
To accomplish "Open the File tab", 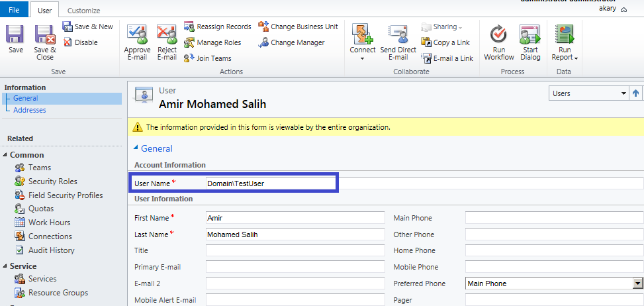I will coord(14,10).
